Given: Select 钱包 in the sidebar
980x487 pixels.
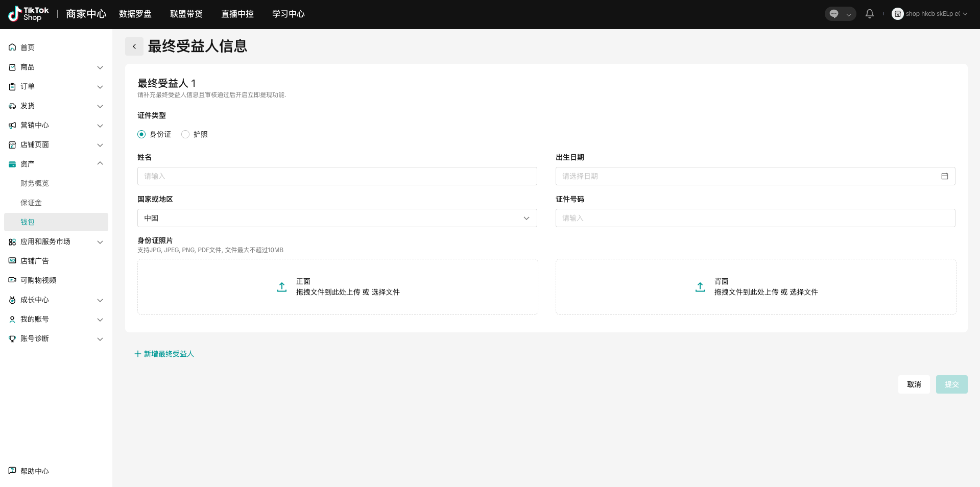Looking at the screenshot, I should coord(56,222).
